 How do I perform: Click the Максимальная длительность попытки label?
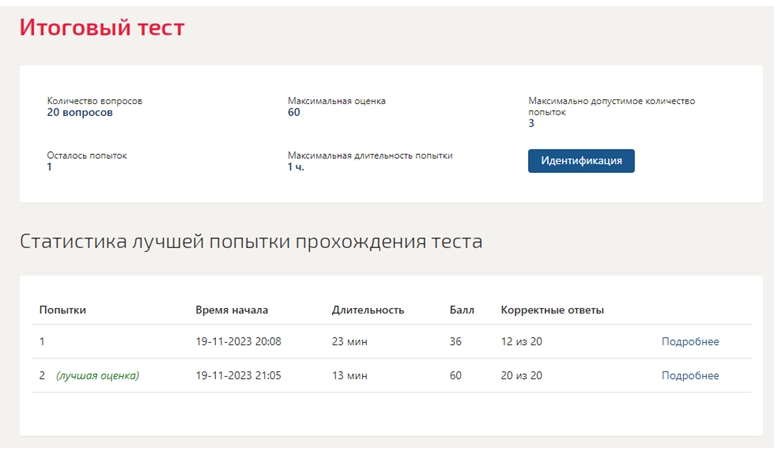[370, 156]
